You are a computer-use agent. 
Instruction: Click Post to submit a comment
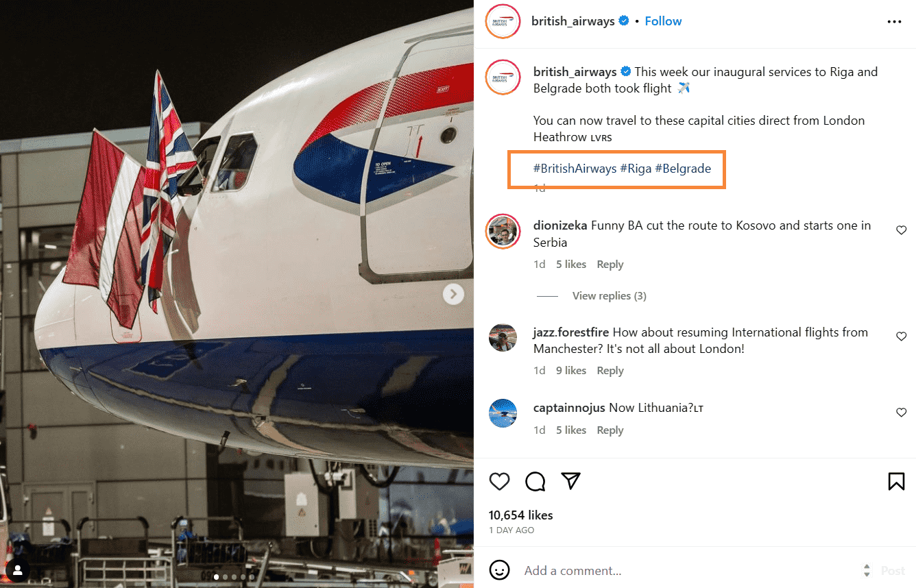pyautogui.click(x=893, y=569)
